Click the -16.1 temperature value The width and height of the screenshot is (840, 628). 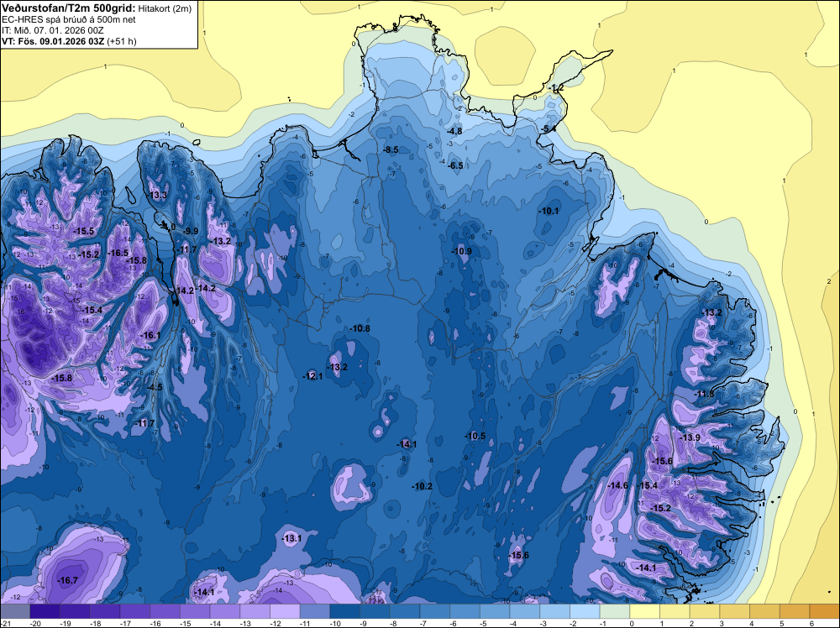[150, 335]
